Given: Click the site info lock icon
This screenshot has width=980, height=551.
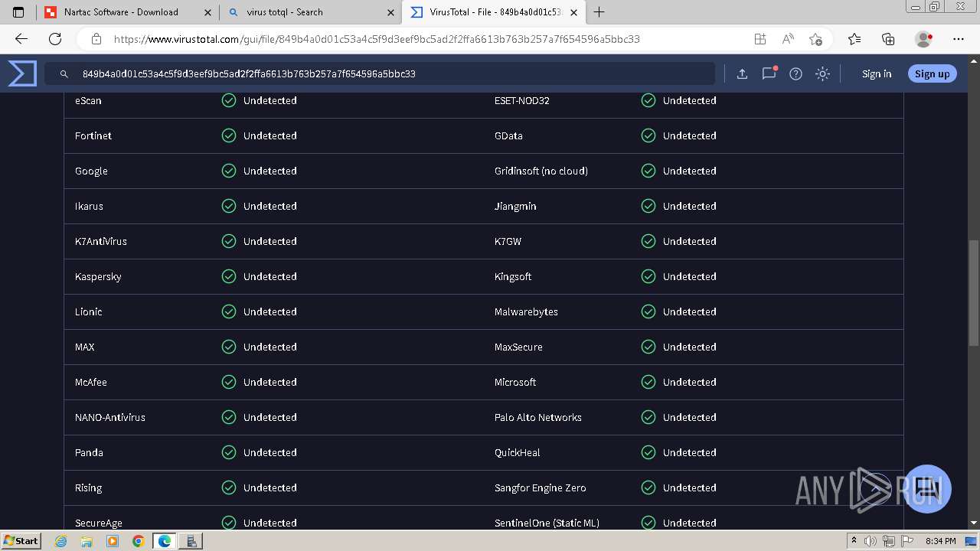Looking at the screenshot, I should [96, 39].
